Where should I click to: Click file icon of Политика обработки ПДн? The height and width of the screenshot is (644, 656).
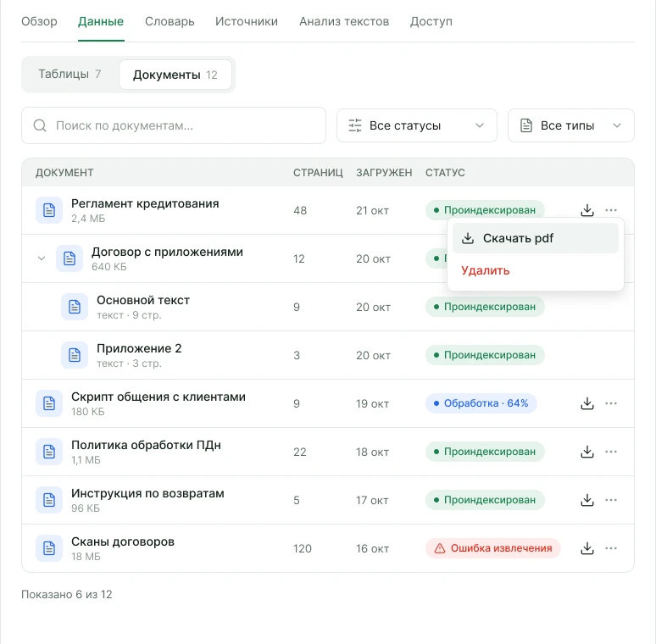click(x=49, y=452)
